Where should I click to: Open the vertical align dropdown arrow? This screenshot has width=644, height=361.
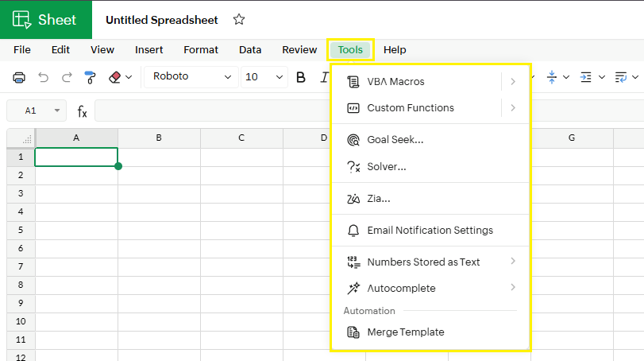pyautogui.click(x=566, y=77)
